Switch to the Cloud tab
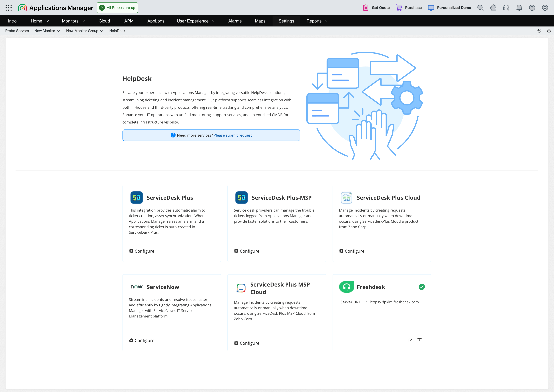Screen dimensions: 554x392 click(104, 21)
